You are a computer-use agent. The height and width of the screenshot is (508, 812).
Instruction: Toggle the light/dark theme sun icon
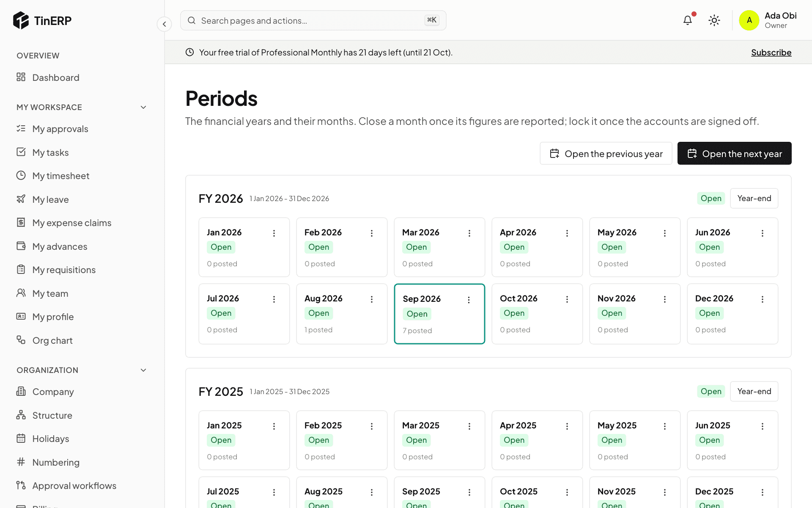coord(714,20)
